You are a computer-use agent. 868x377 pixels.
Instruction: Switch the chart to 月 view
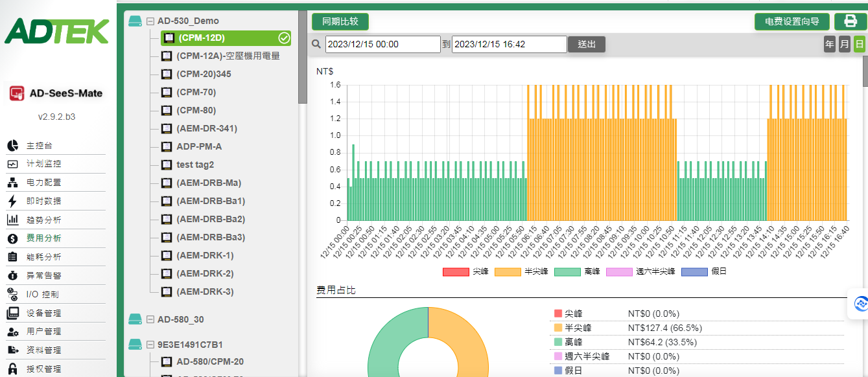(x=844, y=44)
